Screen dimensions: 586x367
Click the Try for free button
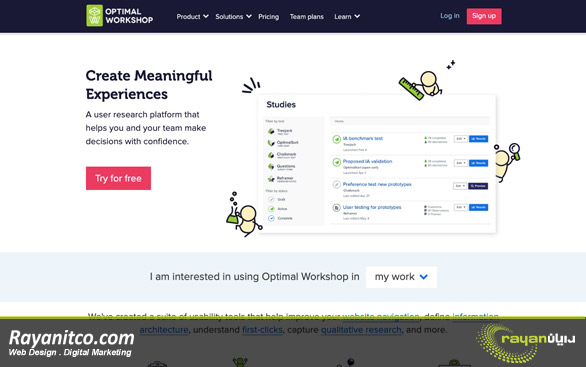pyautogui.click(x=118, y=178)
